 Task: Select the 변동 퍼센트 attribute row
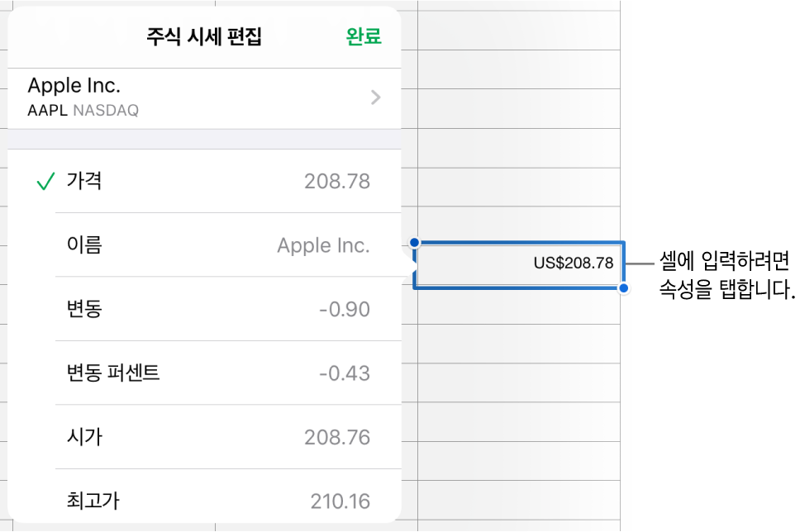pyautogui.click(x=207, y=373)
